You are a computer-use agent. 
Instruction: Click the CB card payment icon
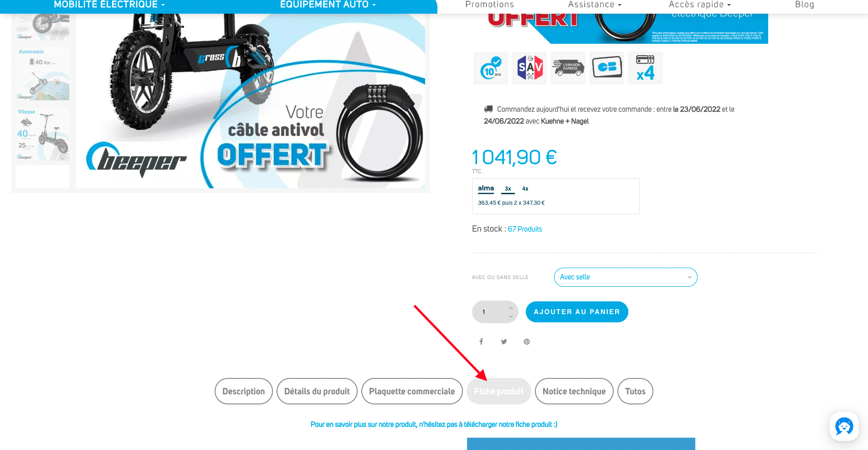click(607, 68)
